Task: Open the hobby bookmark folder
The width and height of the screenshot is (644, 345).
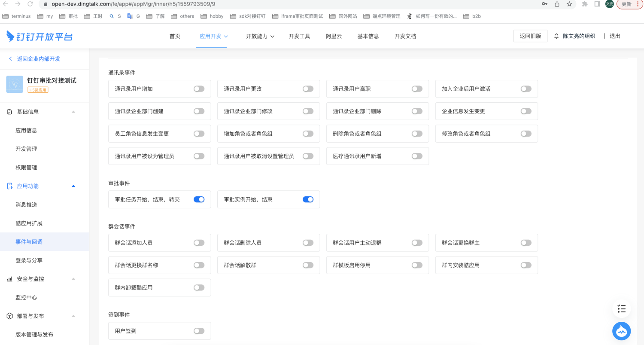Action: [212, 16]
